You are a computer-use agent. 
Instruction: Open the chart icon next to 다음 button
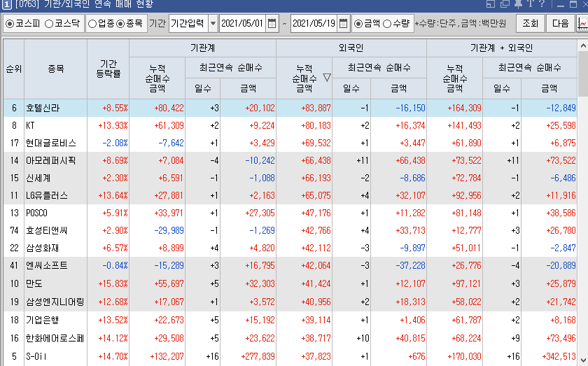click(x=582, y=23)
